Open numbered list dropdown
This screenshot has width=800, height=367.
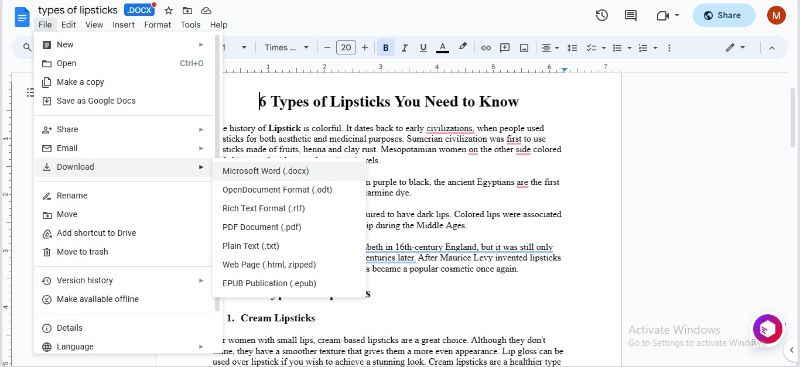[x=647, y=48]
